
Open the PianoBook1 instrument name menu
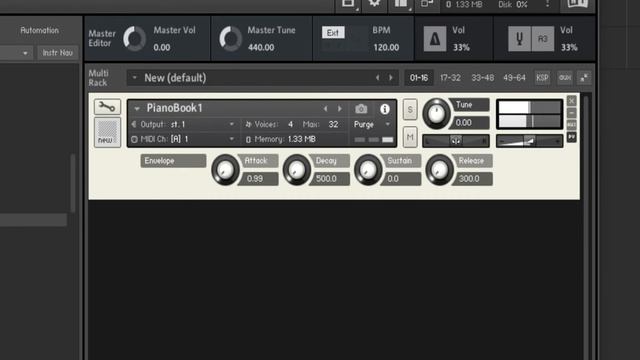coord(137,109)
